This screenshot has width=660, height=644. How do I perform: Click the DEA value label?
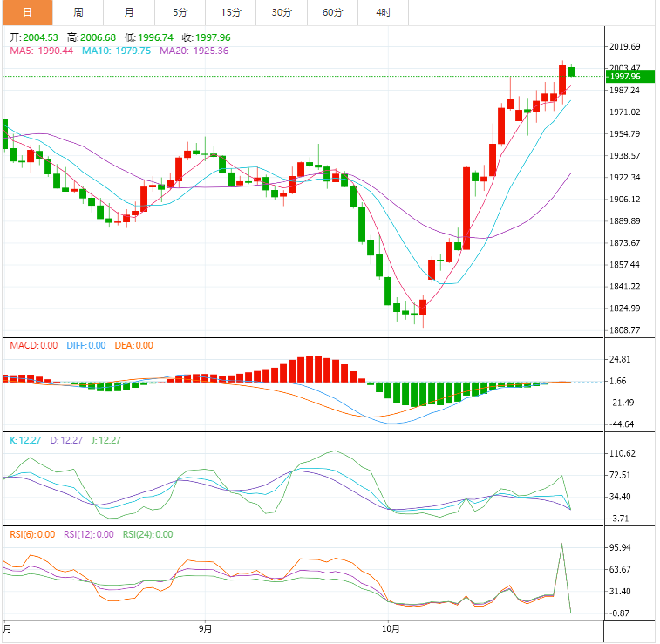pyautogui.click(x=132, y=345)
